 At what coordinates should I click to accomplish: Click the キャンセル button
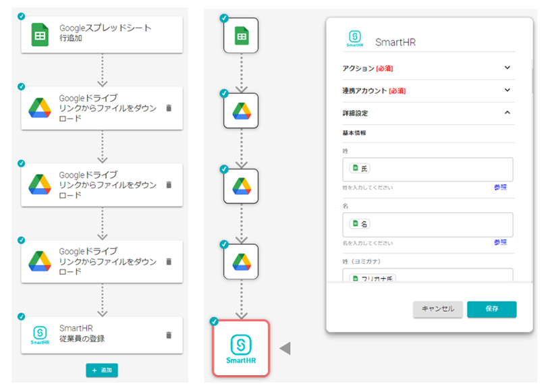coord(438,309)
